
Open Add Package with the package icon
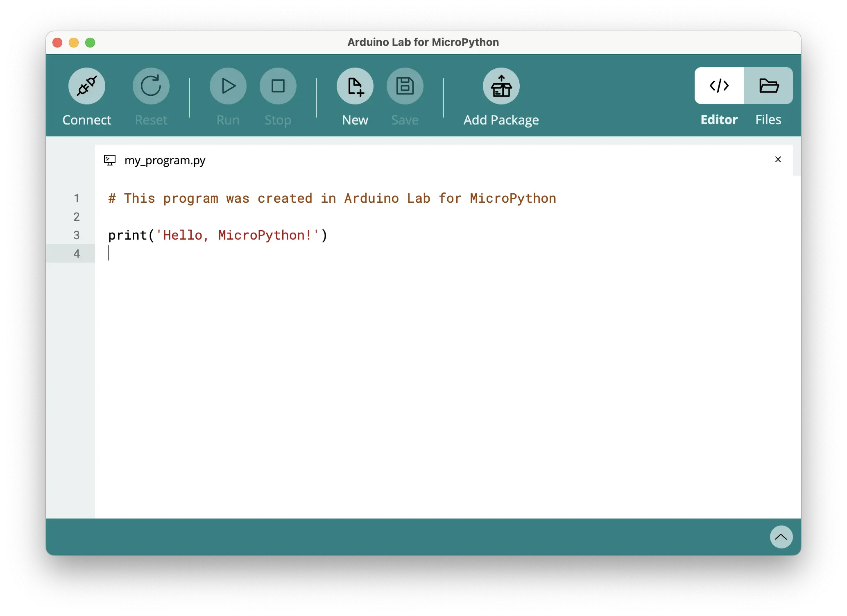tap(501, 86)
